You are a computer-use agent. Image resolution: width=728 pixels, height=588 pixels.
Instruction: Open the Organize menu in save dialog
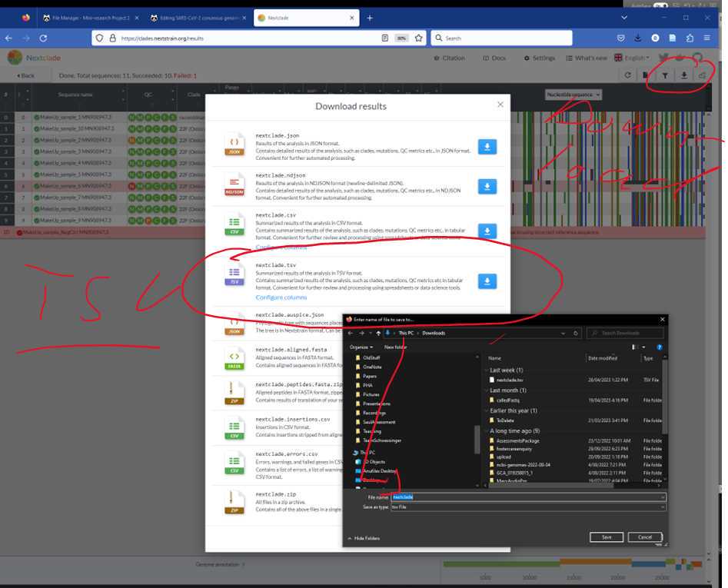click(x=360, y=347)
